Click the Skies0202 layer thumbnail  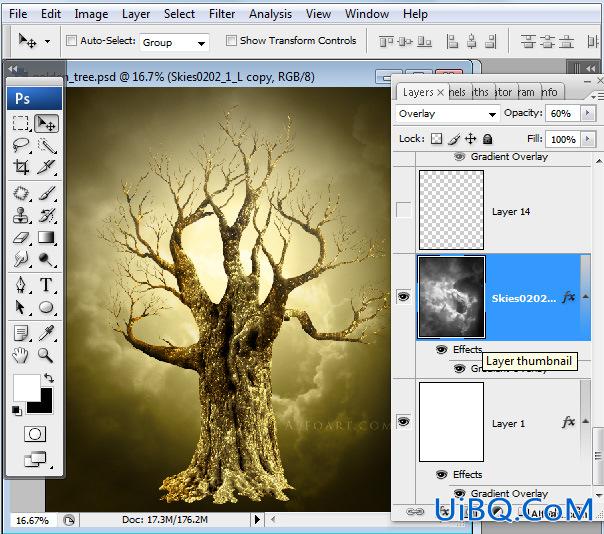tap(451, 297)
